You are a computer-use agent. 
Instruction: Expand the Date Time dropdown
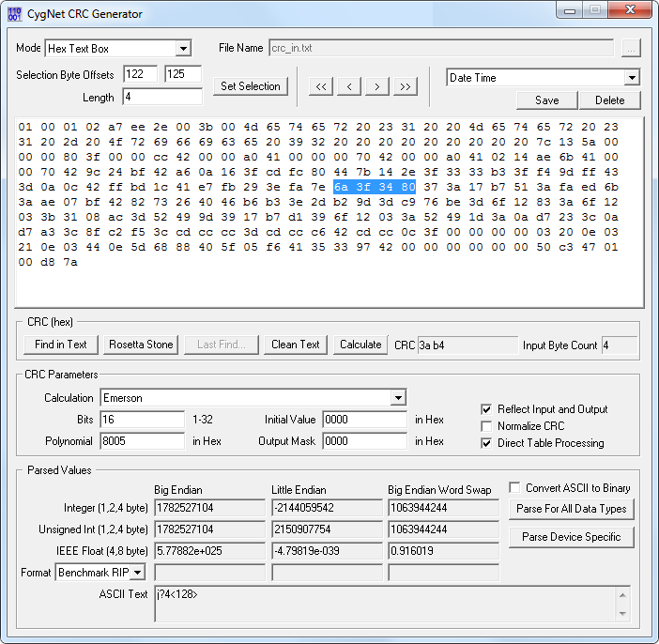tap(632, 78)
